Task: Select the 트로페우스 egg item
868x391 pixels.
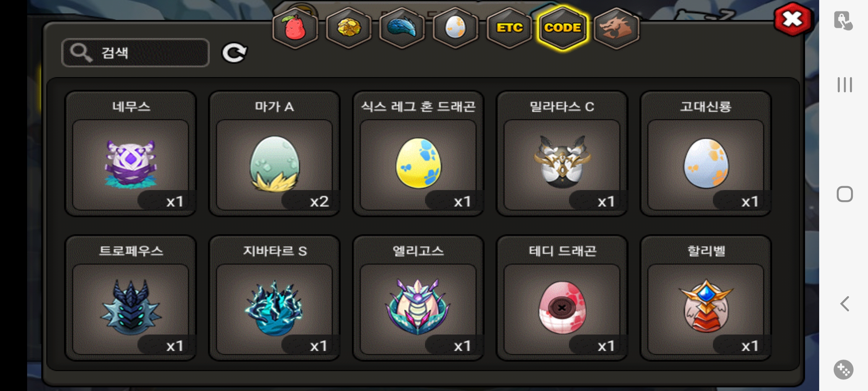Action: (x=131, y=298)
